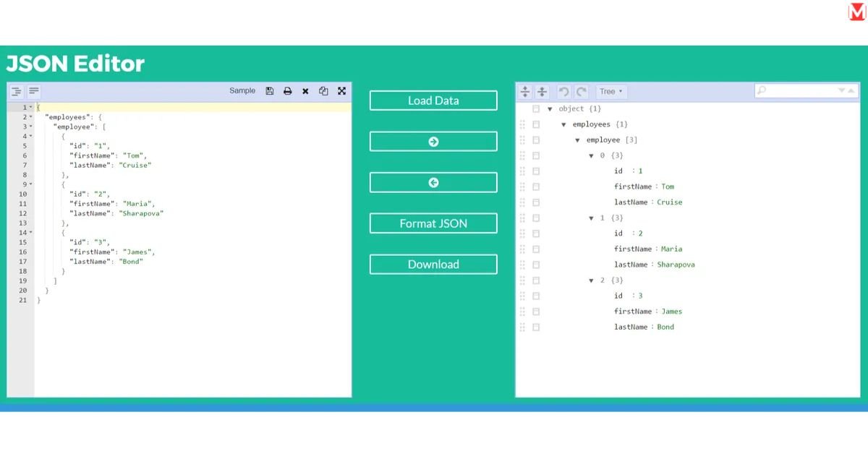Click the copy icon in the code editor toolbar
This screenshot has height=454, width=868.
[323, 91]
